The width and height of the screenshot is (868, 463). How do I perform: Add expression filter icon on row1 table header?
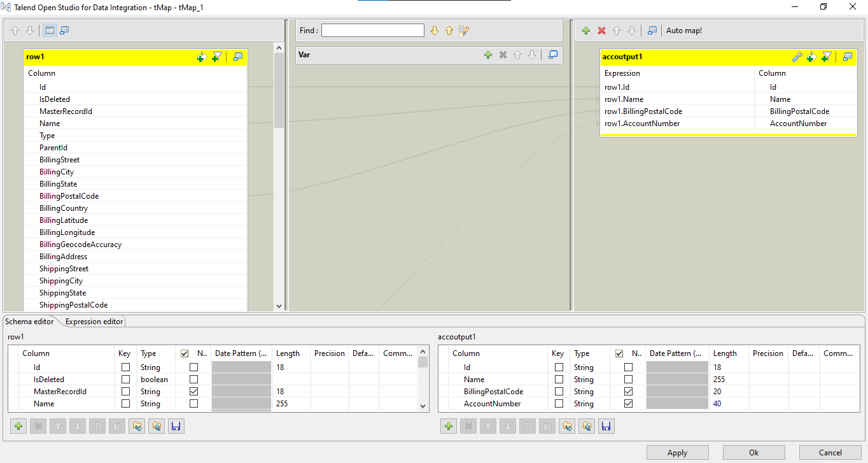pos(216,57)
